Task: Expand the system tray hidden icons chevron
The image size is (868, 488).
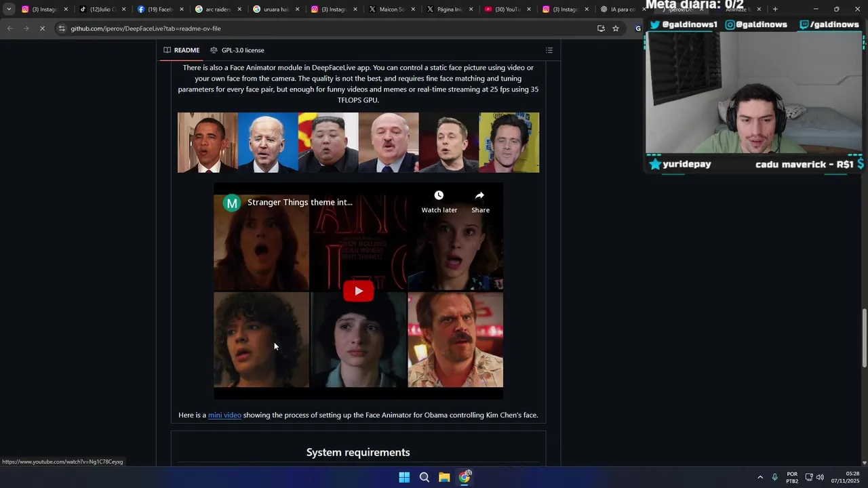Action: (x=760, y=477)
